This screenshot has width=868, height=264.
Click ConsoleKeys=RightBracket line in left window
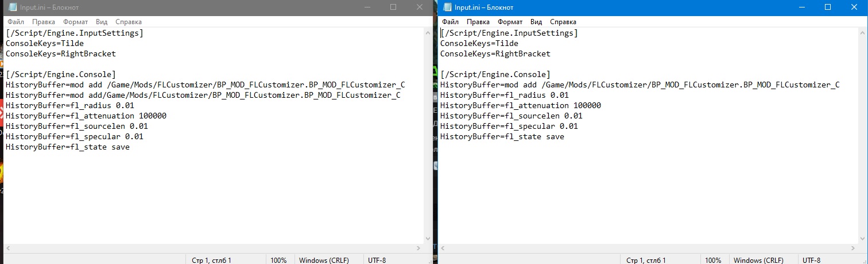point(61,53)
